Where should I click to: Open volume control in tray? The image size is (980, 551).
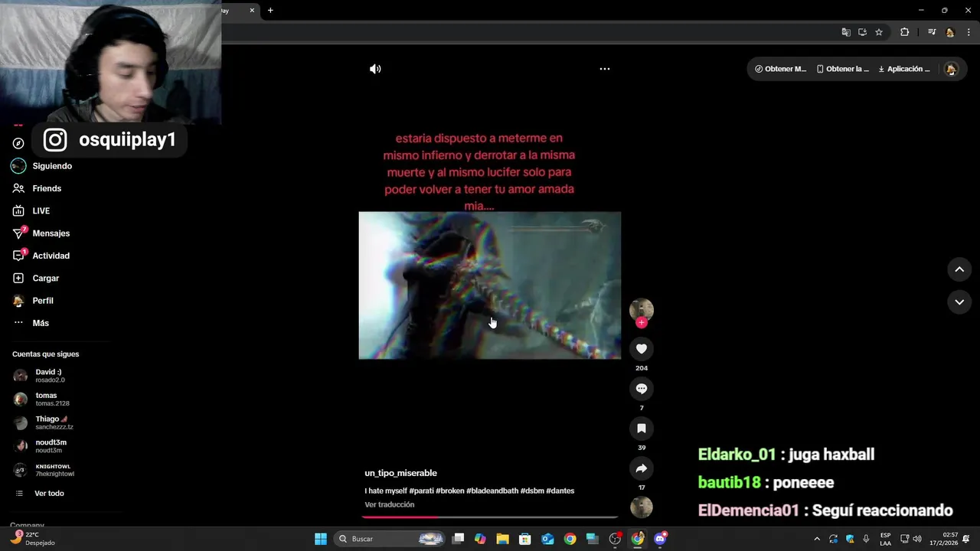[917, 539]
